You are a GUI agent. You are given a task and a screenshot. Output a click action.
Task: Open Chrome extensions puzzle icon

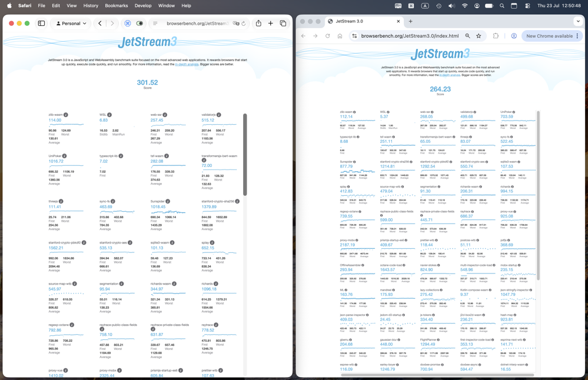pyautogui.click(x=496, y=36)
